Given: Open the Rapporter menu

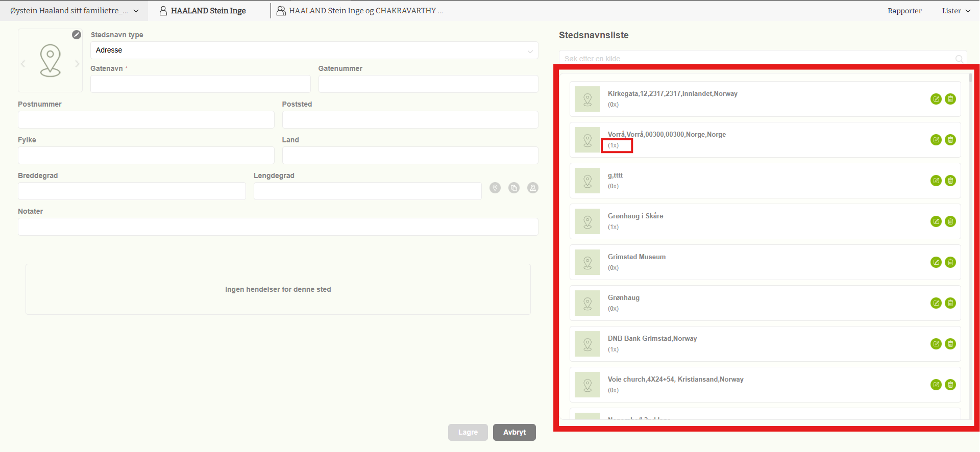Looking at the screenshot, I should [904, 11].
